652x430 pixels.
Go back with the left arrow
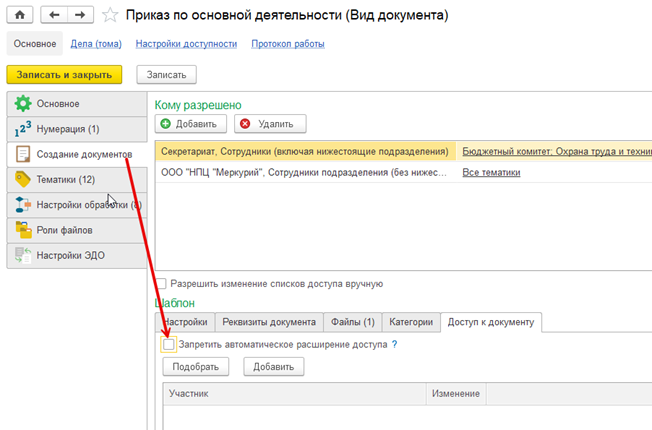(x=55, y=16)
